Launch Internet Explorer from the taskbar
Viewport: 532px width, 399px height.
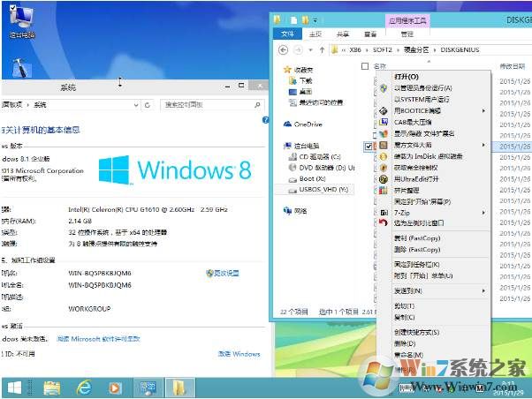(x=83, y=388)
